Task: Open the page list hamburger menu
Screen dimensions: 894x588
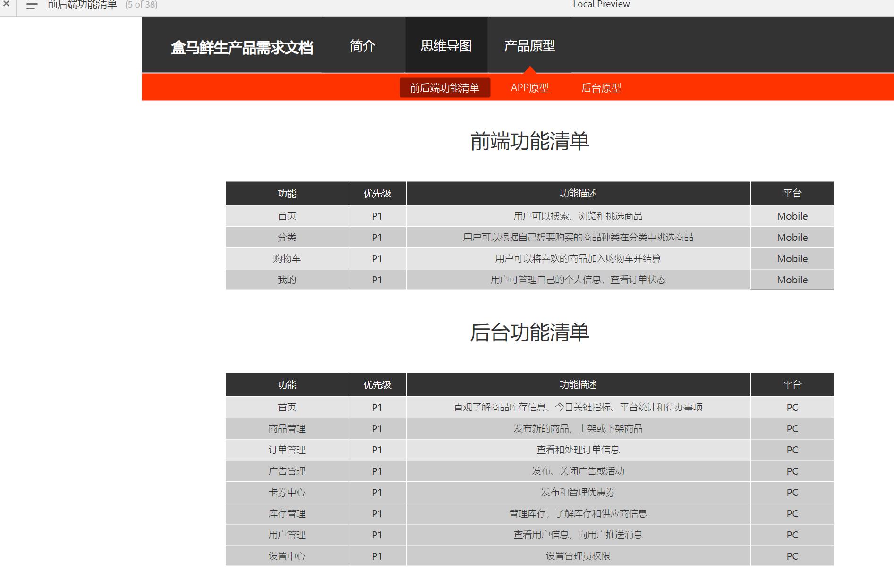Action: pyautogui.click(x=32, y=5)
